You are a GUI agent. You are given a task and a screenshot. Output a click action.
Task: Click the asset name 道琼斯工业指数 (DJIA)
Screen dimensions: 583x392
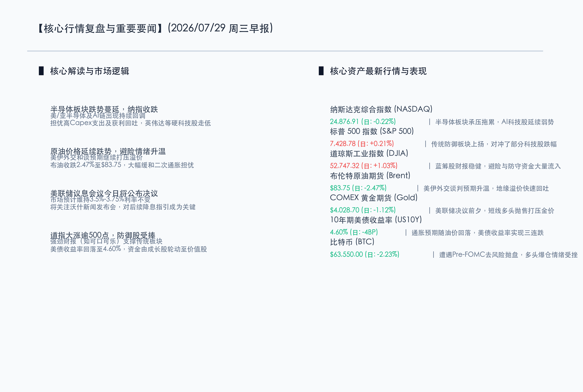pos(369,153)
